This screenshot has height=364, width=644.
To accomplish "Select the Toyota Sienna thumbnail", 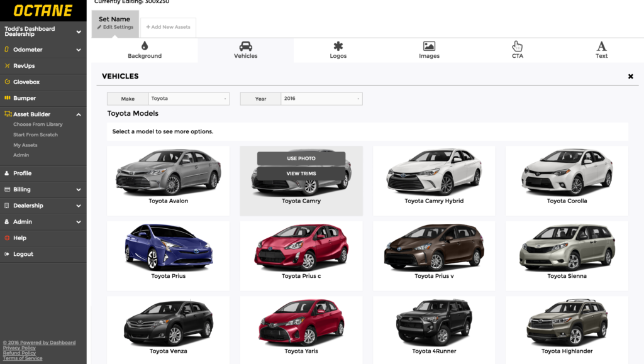I will [567, 256].
